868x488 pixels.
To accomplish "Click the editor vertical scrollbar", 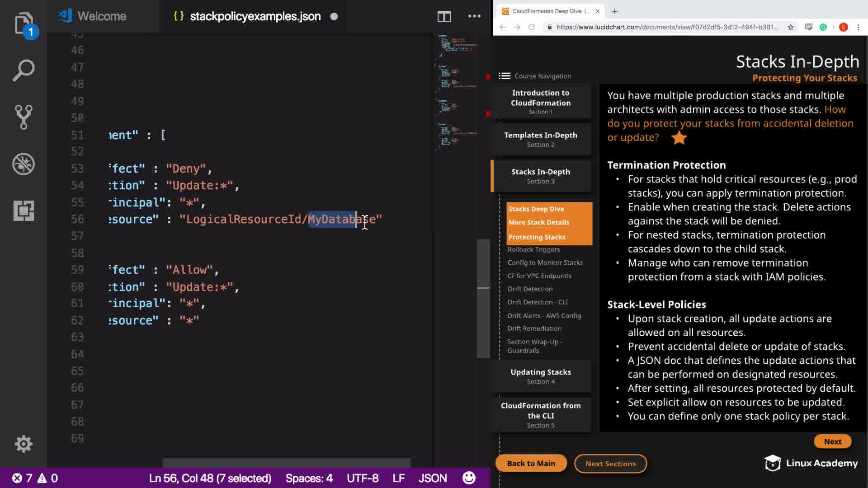I will (483, 298).
